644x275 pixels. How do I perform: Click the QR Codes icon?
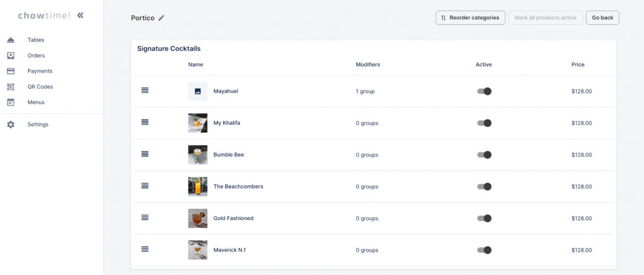(x=10, y=87)
